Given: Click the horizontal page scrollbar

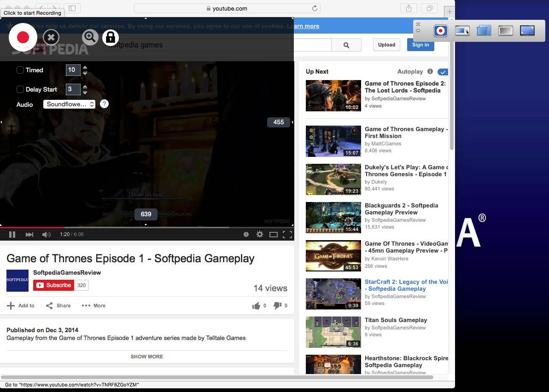Looking at the screenshot, I should [x=217, y=377].
